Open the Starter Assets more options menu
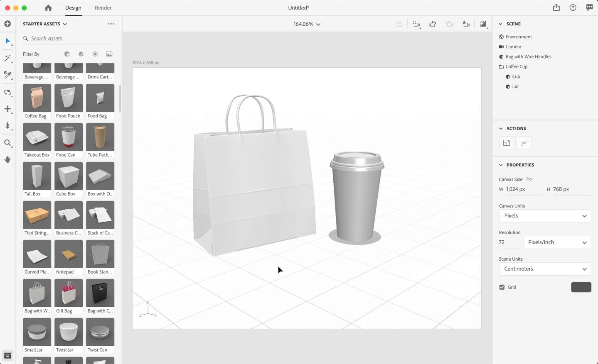 coord(111,24)
